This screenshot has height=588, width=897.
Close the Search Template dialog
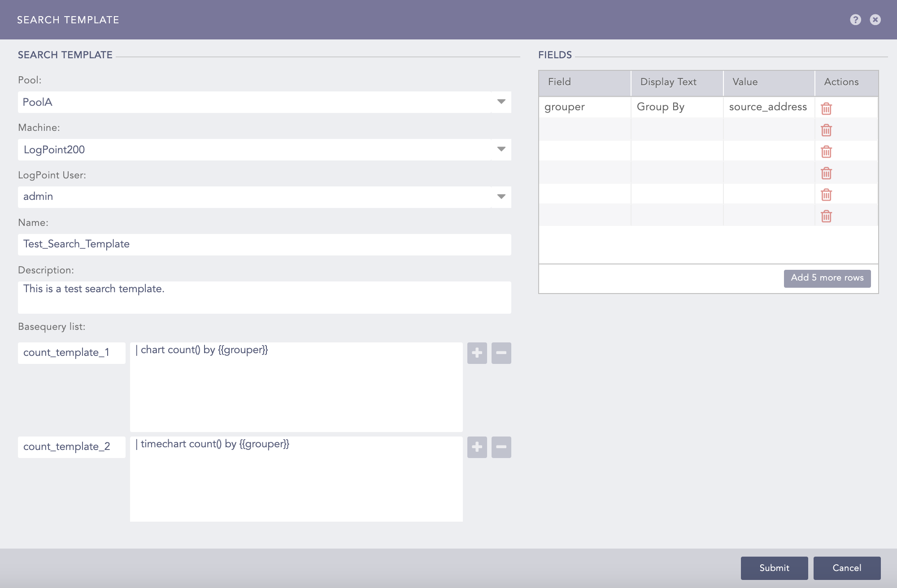pyautogui.click(x=875, y=20)
